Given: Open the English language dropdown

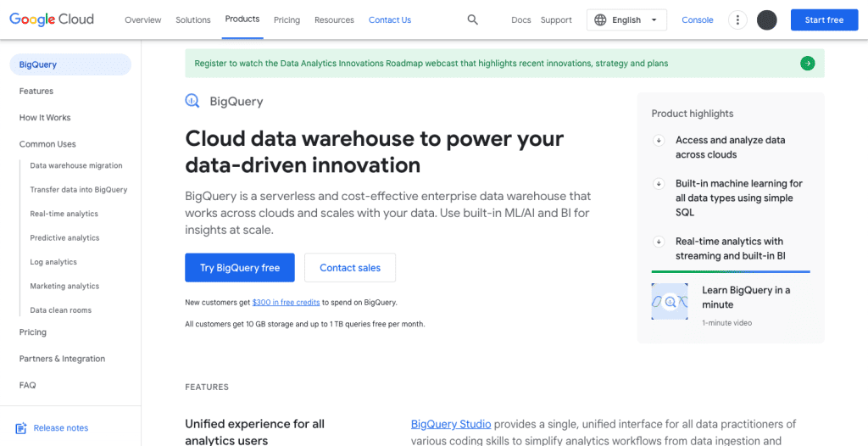Looking at the screenshot, I should (626, 20).
